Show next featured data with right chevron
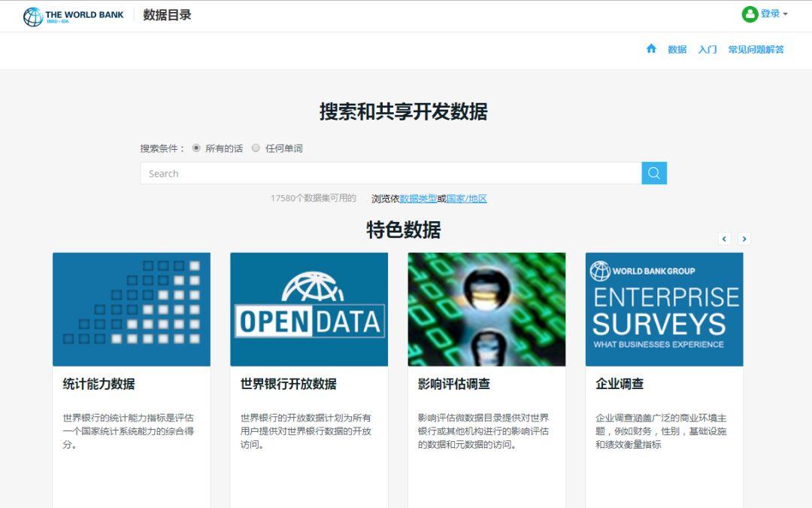The width and height of the screenshot is (812, 508). 744,239
